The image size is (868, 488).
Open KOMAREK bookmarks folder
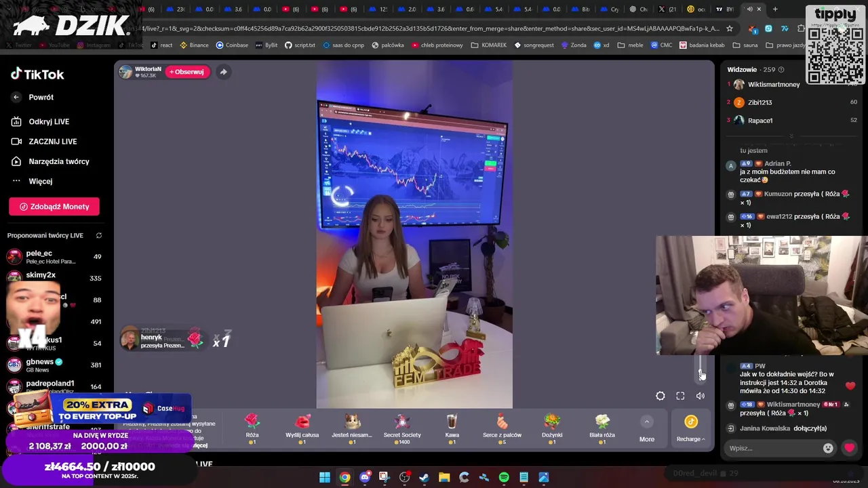point(488,45)
